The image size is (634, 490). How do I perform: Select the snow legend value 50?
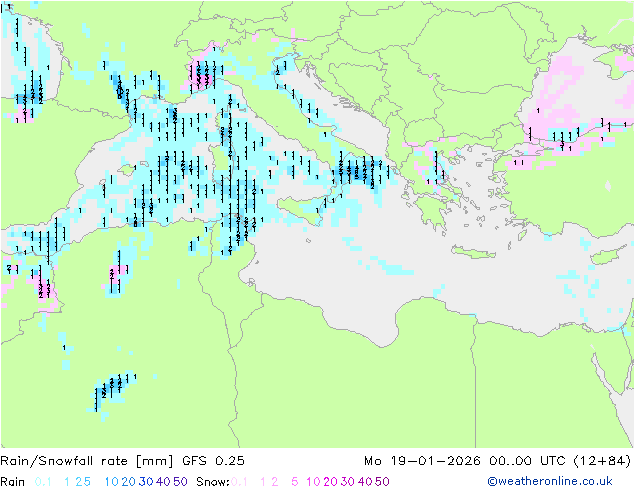(x=382, y=482)
